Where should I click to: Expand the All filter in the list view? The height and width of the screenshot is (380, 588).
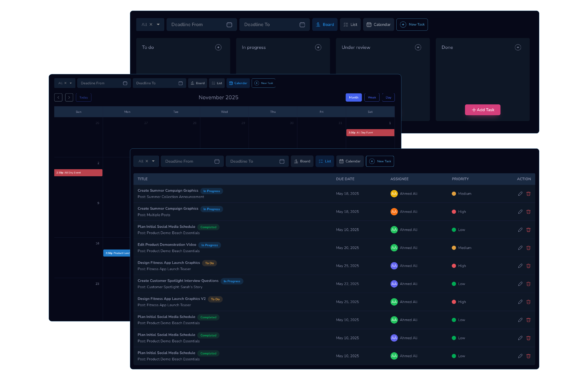146,161
